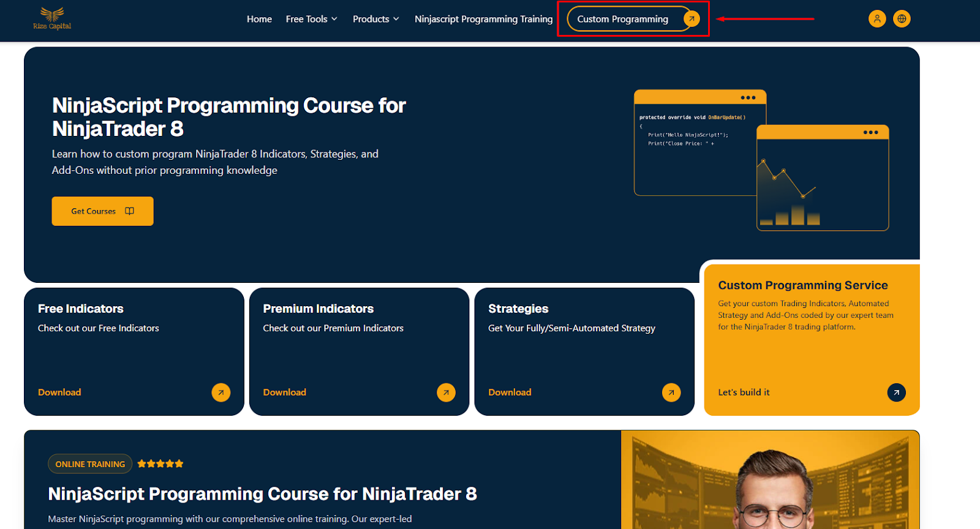Screen dimensions: 980x529
Task: Click 'Get Your Fully/Semi-Automated Strategy' text
Action: coord(571,328)
